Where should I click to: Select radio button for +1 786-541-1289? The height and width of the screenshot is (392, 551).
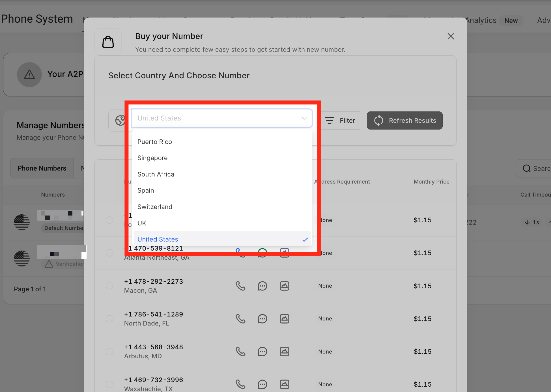109,319
